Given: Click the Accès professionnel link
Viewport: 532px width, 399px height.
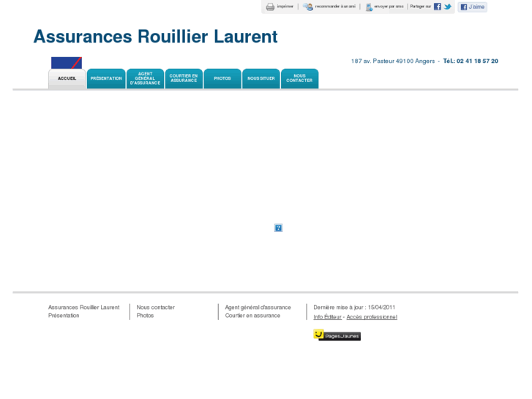Looking at the screenshot, I should point(372,317).
